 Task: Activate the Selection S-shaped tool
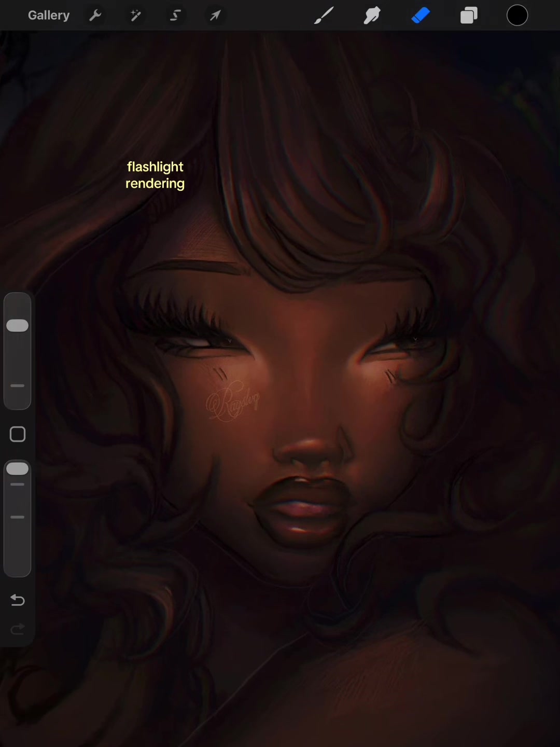pyautogui.click(x=175, y=16)
